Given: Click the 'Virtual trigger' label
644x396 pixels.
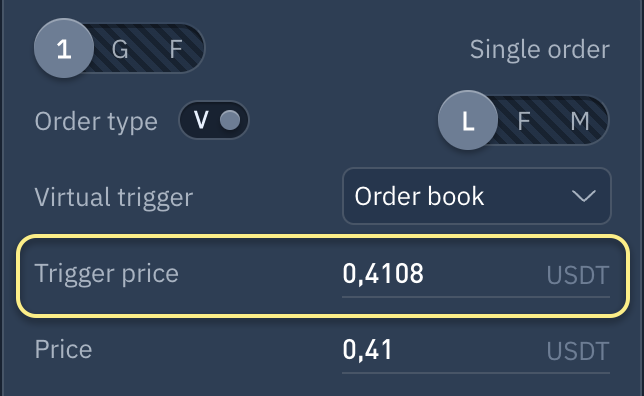Looking at the screenshot, I should coord(114,197).
